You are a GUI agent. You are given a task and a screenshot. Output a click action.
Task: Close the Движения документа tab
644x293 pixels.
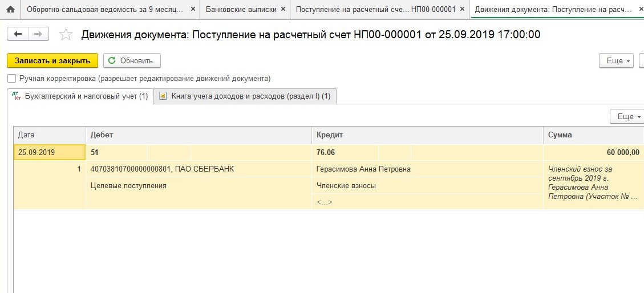coord(639,10)
